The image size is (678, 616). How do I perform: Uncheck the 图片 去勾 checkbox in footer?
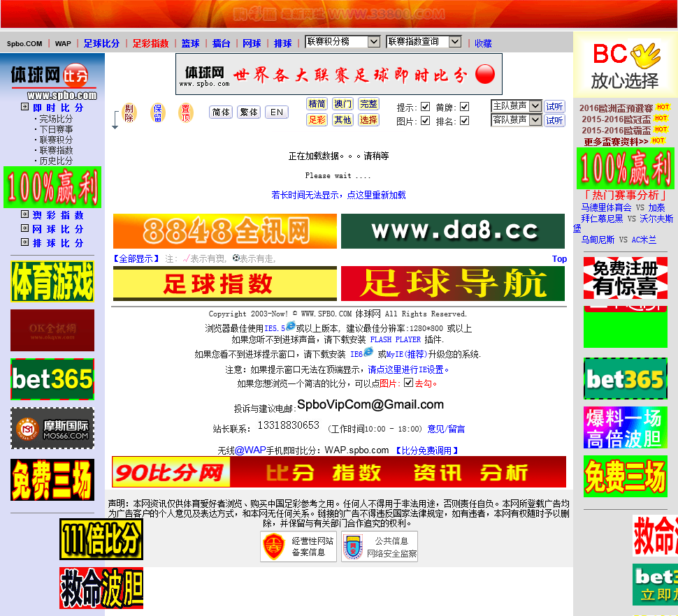coord(408,382)
